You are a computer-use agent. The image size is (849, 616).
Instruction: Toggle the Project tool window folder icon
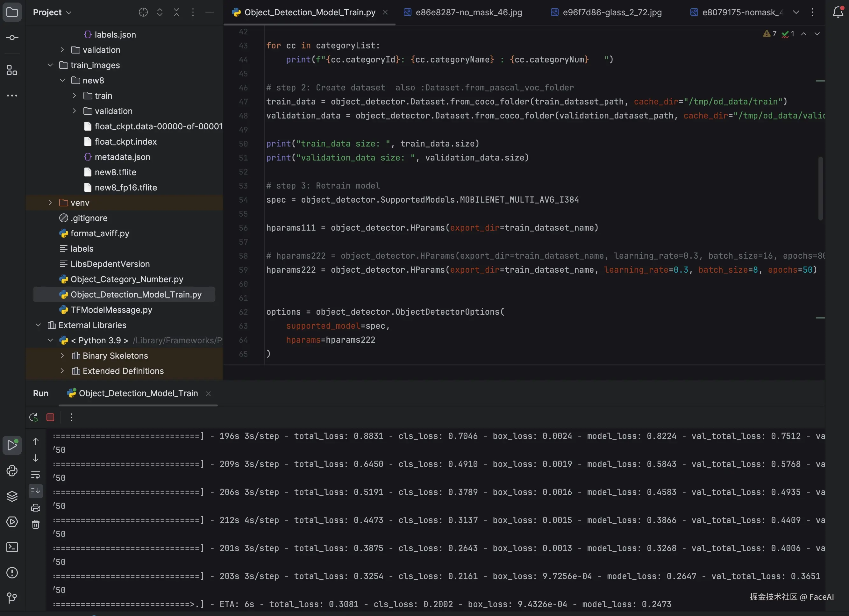click(12, 12)
